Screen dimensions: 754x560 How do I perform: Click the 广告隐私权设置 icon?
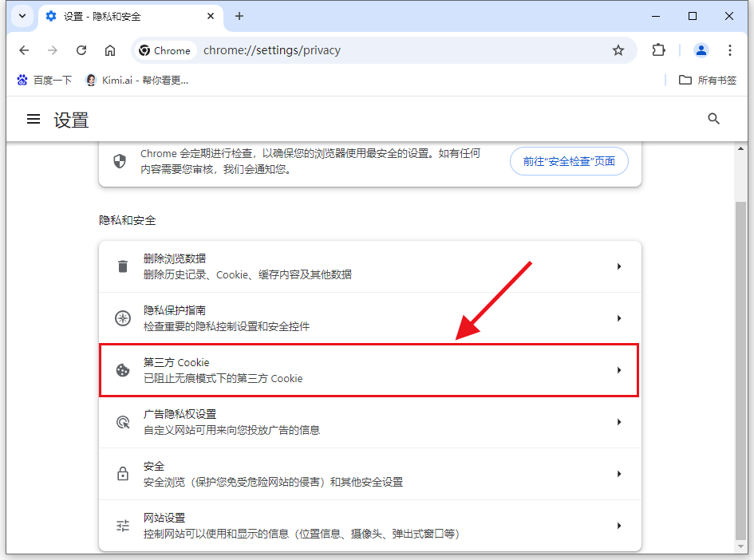click(123, 422)
